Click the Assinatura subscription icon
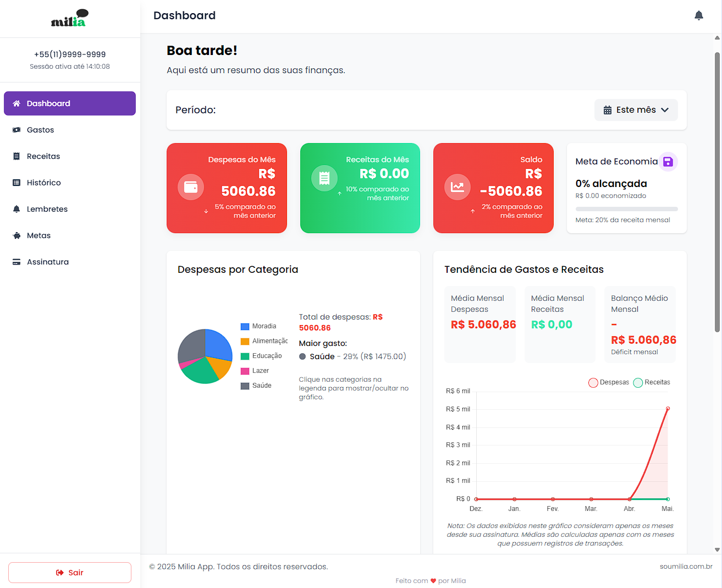The width and height of the screenshot is (722, 588). [15, 262]
